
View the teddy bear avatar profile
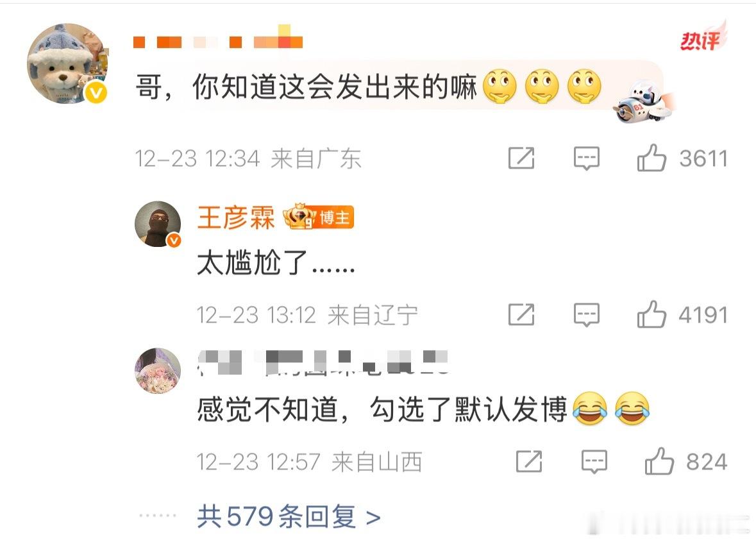click(67, 64)
